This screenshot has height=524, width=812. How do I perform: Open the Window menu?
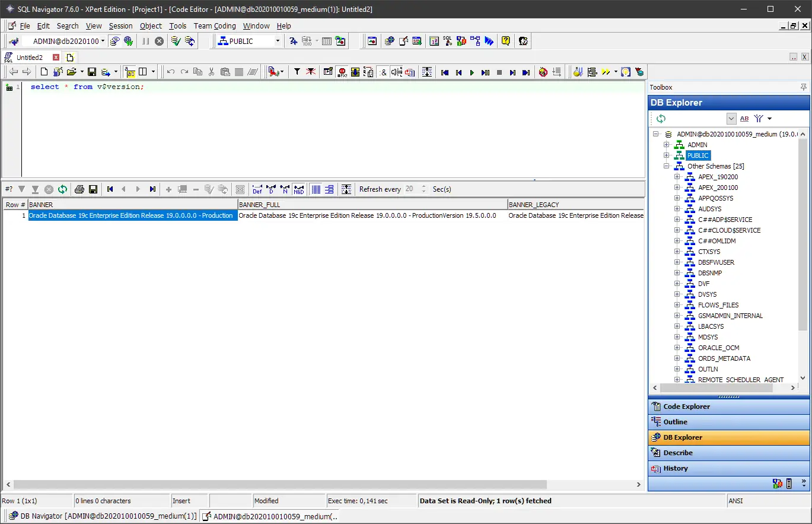[x=256, y=26]
